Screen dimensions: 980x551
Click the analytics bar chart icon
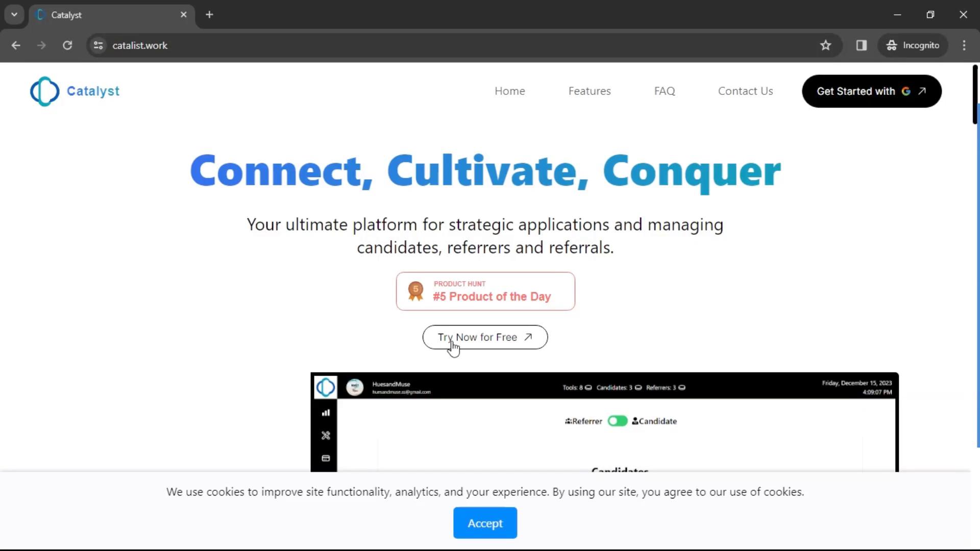click(326, 412)
